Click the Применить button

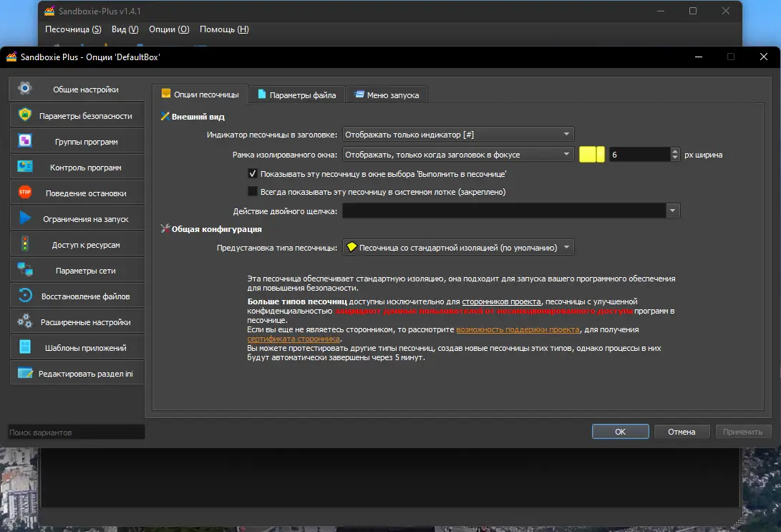coord(742,431)
